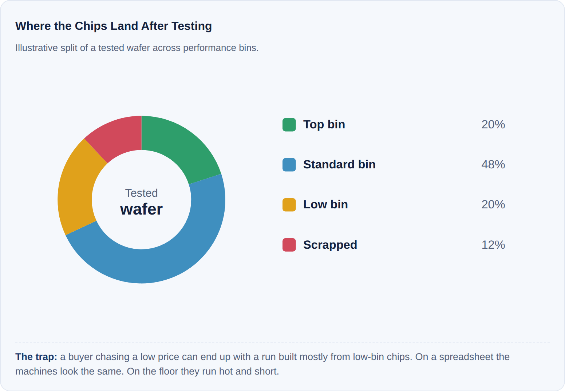Click the red Scrapped legend swatch
This screenshot has height=392, width=565.
pos(289,245)
